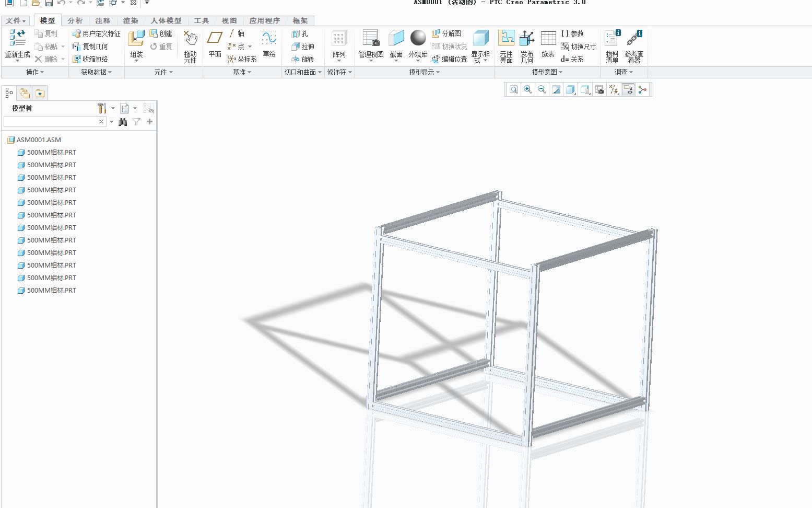812x508 pixels.
Task: Open the 截面 (Section) tool
Action: pos(396,44)
